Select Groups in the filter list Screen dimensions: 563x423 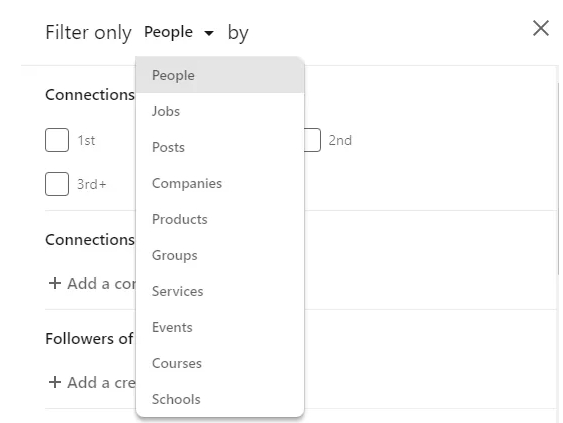pos(220,255)
